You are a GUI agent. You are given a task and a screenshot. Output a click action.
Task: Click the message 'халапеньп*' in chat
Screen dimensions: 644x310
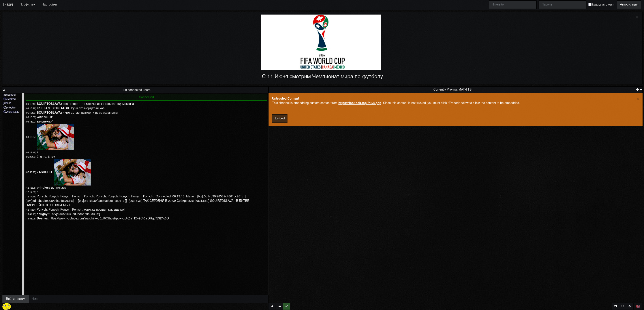(x=45, y=117)
